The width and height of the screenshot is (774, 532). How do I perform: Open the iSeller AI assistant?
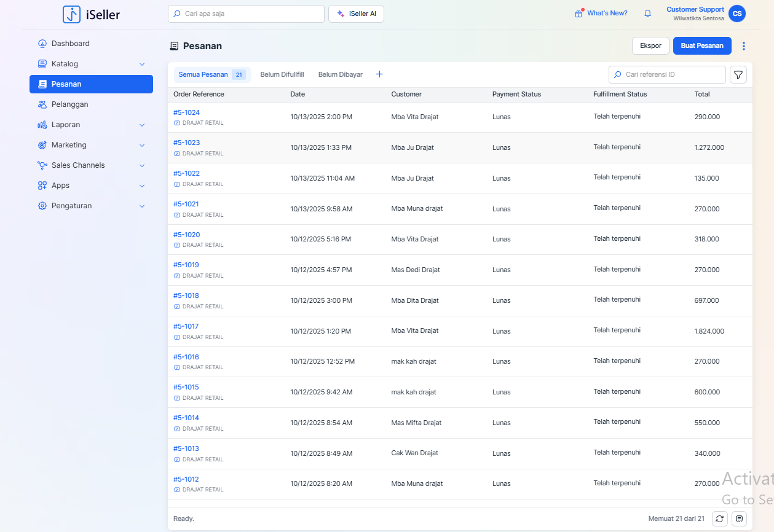point(356,14)
